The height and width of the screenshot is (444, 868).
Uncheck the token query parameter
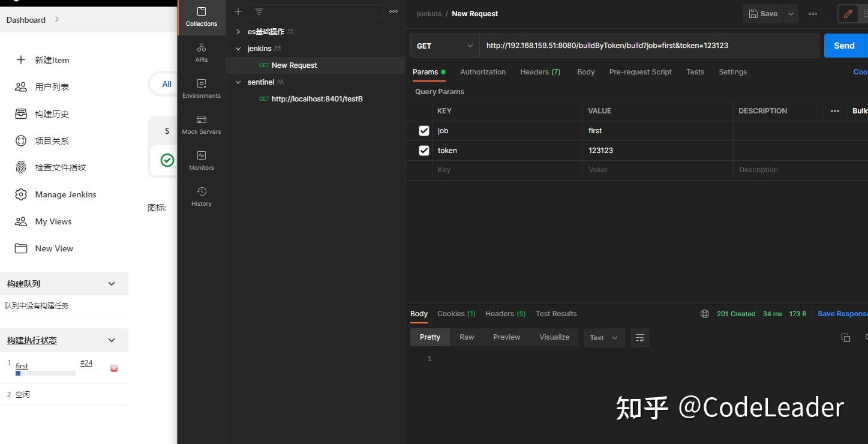424,150
